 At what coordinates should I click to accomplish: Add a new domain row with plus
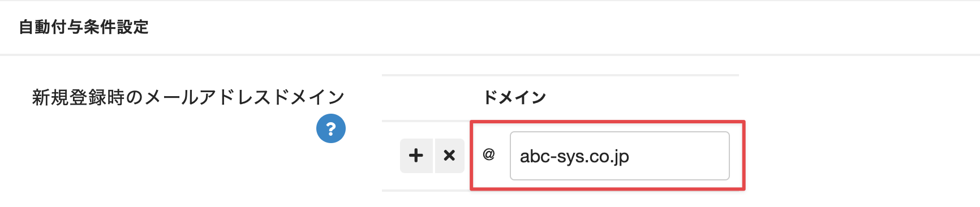click(x=416, y=156)
